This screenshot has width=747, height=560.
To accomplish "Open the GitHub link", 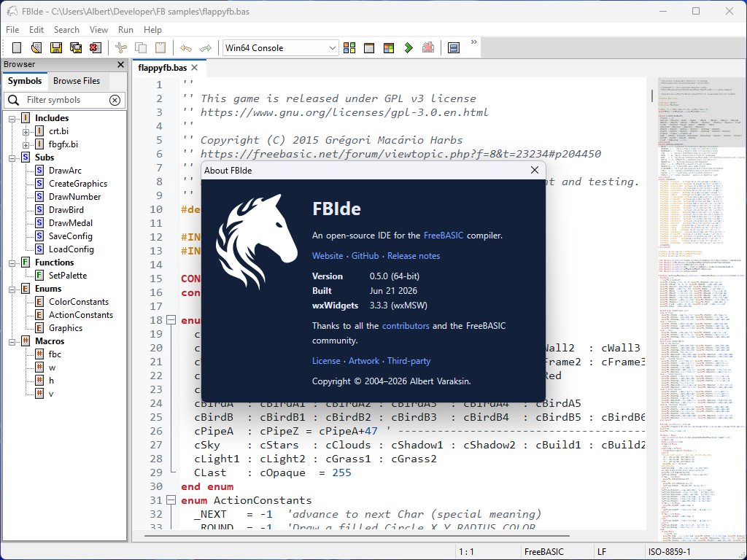I will point(365,256).
